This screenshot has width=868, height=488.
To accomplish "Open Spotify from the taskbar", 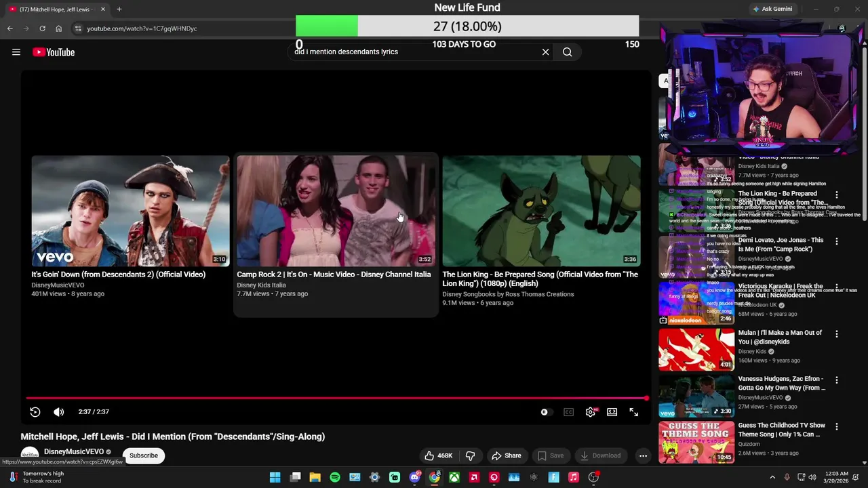I will tap(335, 477).
